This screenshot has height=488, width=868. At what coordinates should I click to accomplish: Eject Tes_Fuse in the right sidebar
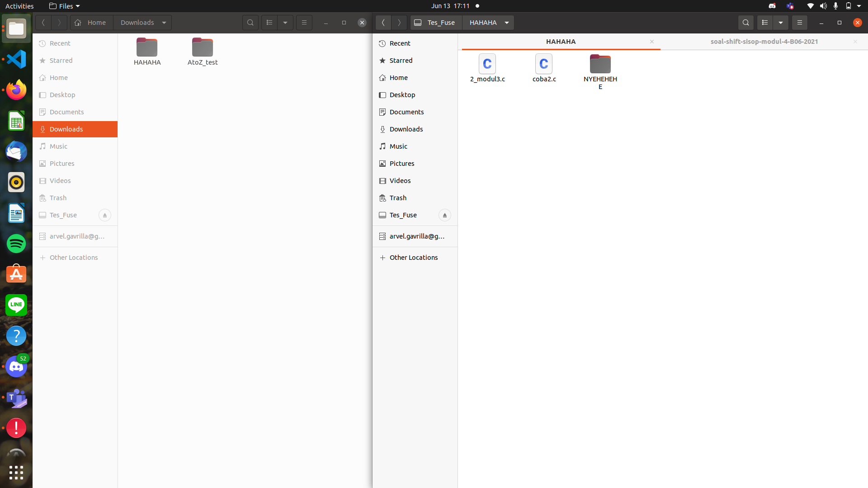[444, 215]
